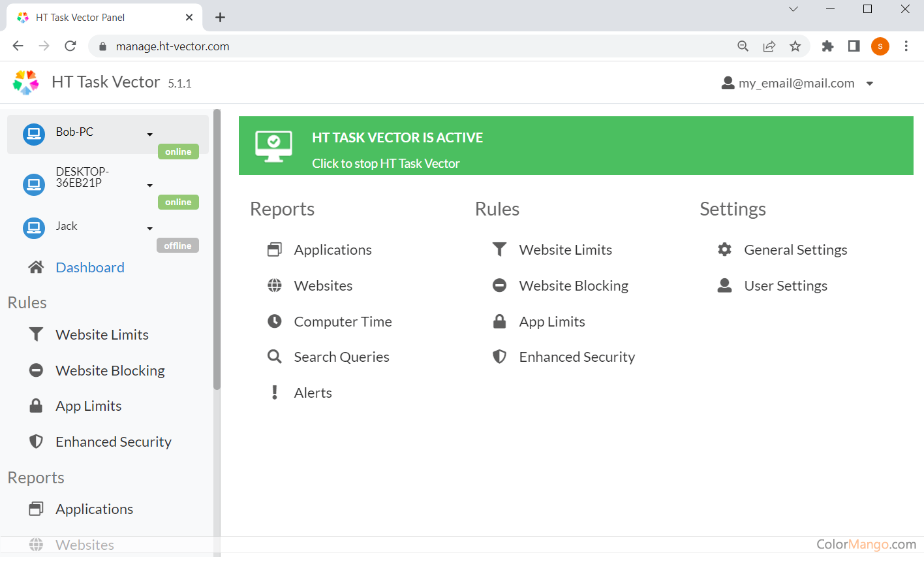The height and width of the screenshot is (561, 924).
Task: Expand the DESKTOP-36EB21P dropdown arrow
Action: [149, 185]
